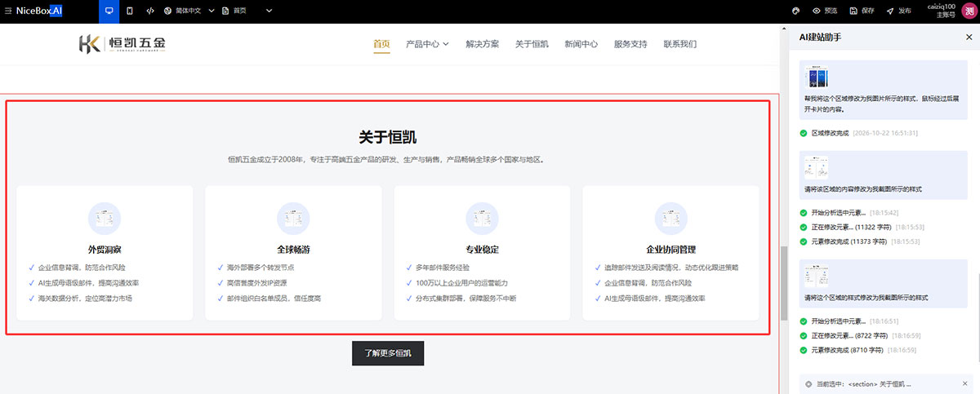
Task: Click the 企业协同管理 card title
Action: point(671,250)
